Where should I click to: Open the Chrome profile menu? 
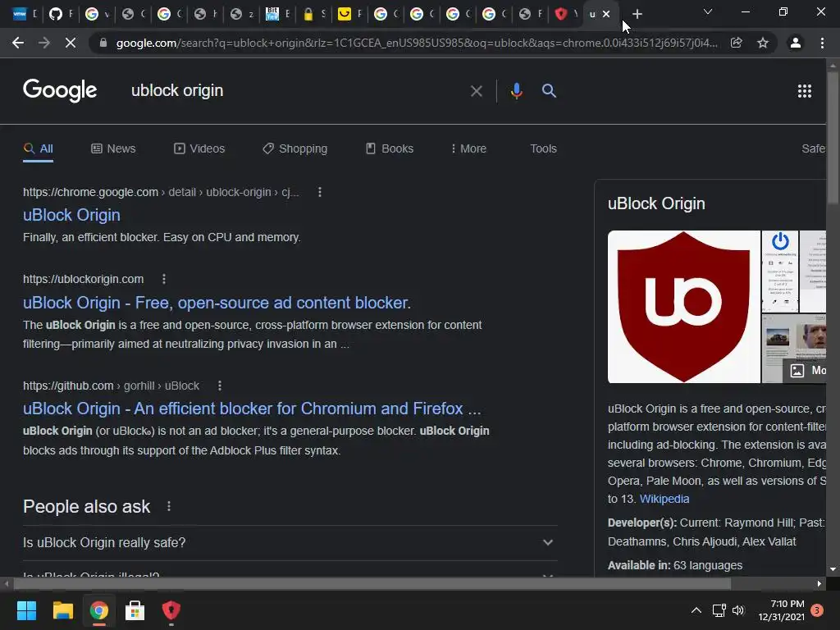(796, 43)
